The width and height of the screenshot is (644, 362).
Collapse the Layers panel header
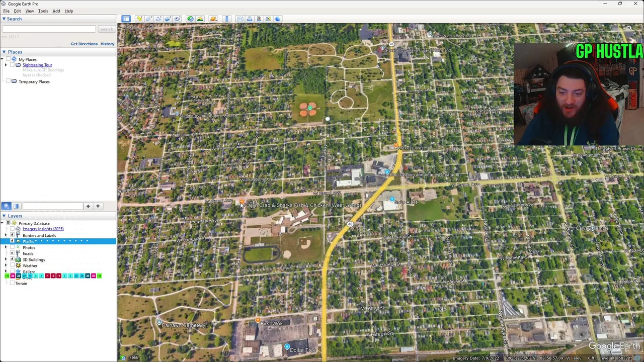tap(4, 216)
